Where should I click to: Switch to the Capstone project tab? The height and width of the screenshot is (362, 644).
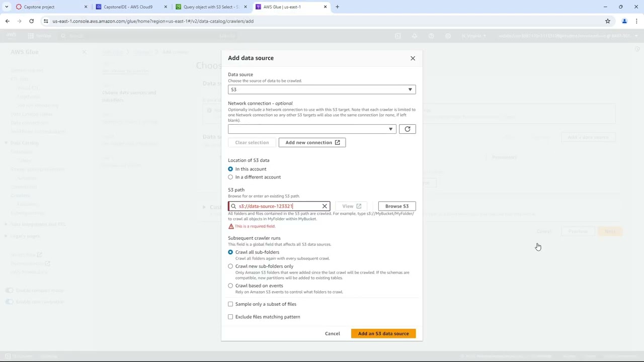[50, 7]
